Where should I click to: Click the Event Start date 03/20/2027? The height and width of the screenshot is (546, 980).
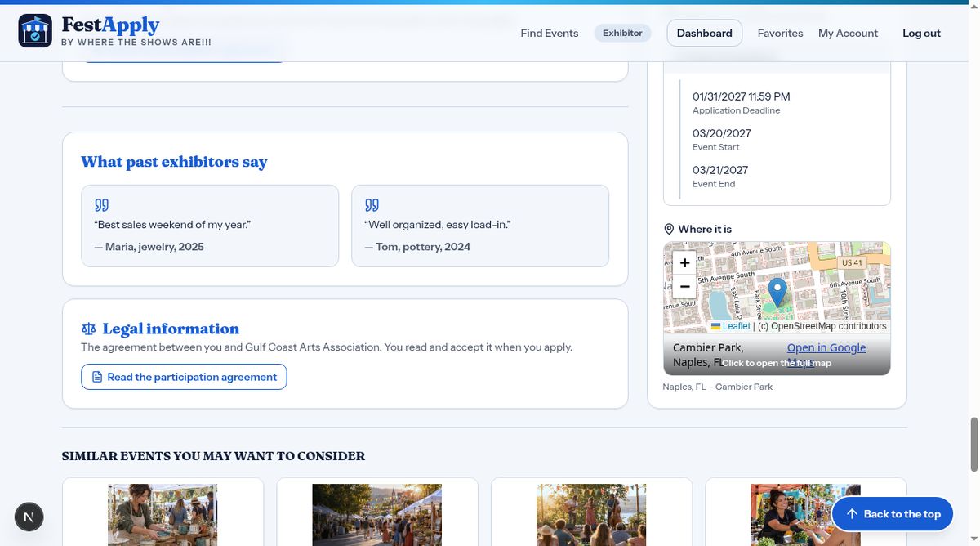[721, 133]
